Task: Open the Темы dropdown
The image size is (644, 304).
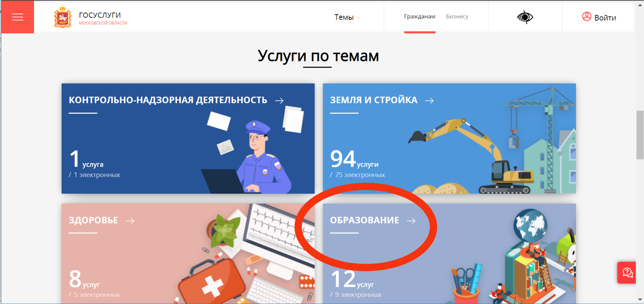Action: tap(344, 17)
